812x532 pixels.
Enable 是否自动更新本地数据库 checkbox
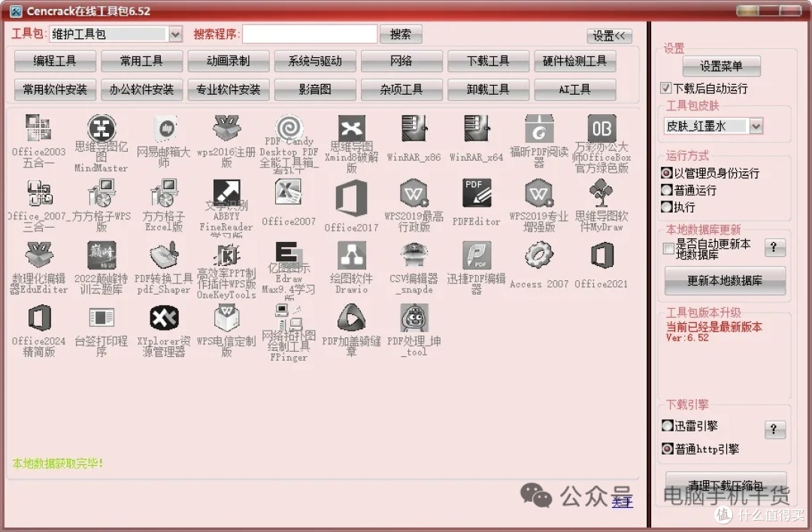(668, 249)
